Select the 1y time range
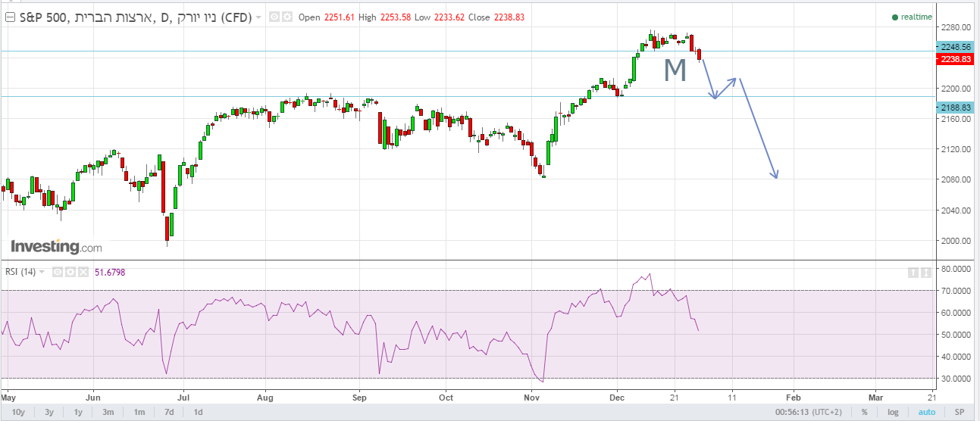This screenshot has height=421, width=980. click(x=78, y=412)
